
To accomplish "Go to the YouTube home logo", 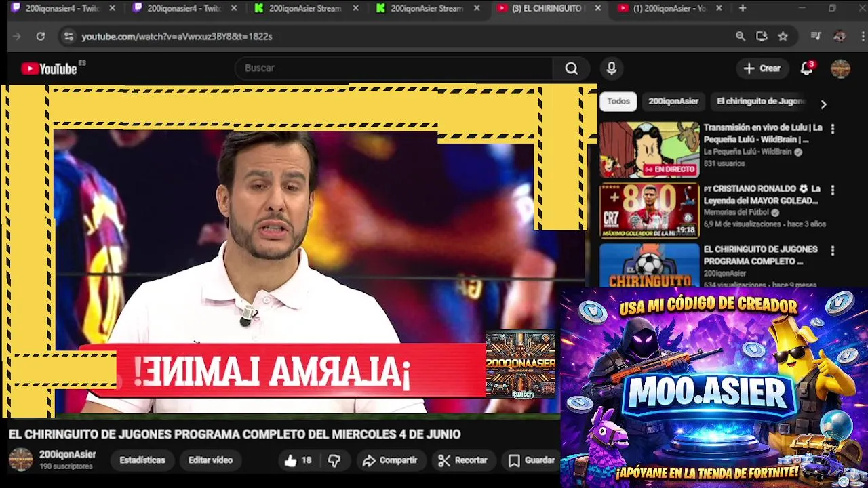I will [50, 68].
